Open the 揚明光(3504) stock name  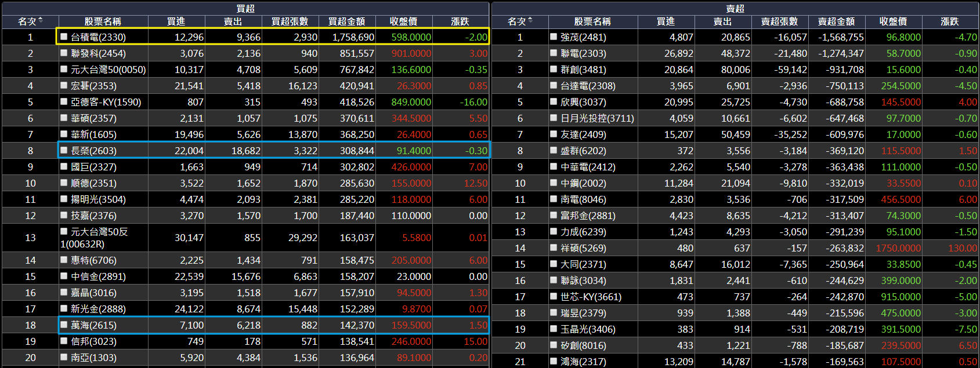pos(98,199)
